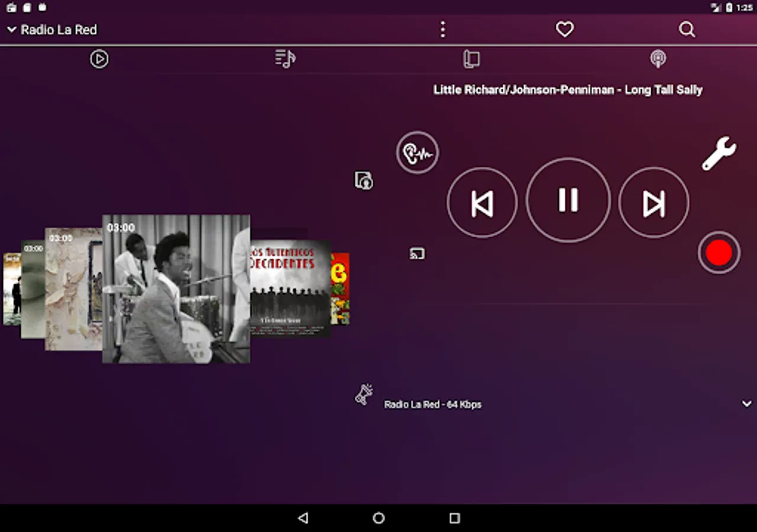Open the search icon
This screenshot has width=757, height=532.
687,30
